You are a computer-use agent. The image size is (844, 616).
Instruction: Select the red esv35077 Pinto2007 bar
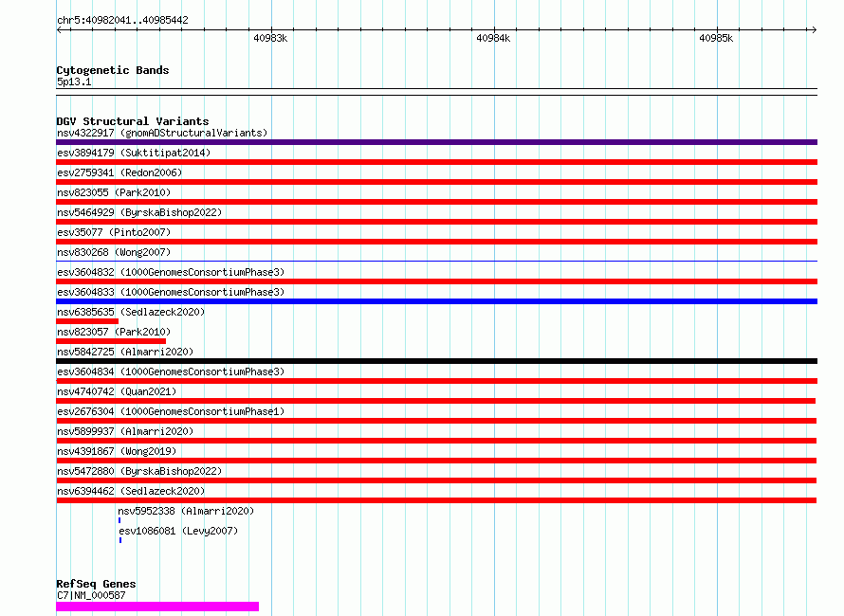(436, 242)
